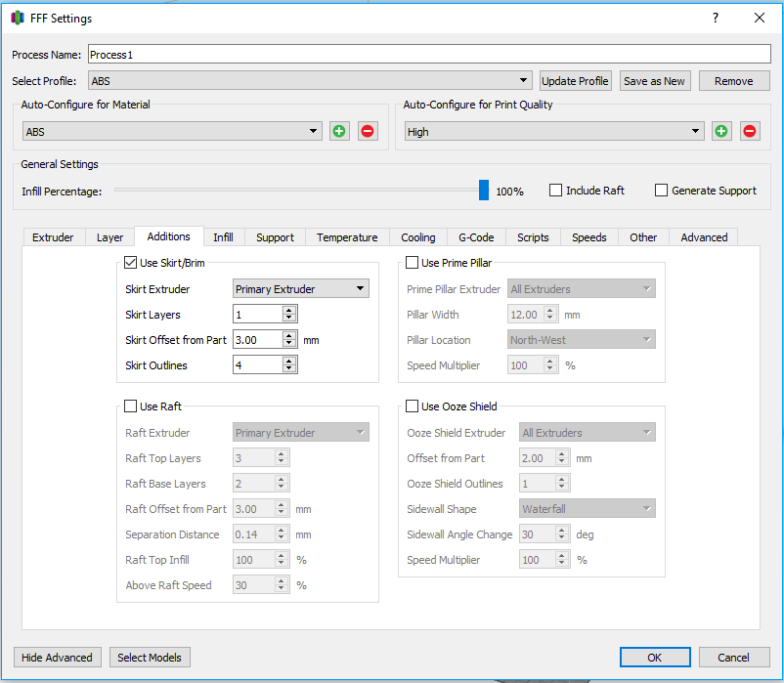Open the help question mark button
The height and width of the screenshot is (683, 784).
click(716, 18)
